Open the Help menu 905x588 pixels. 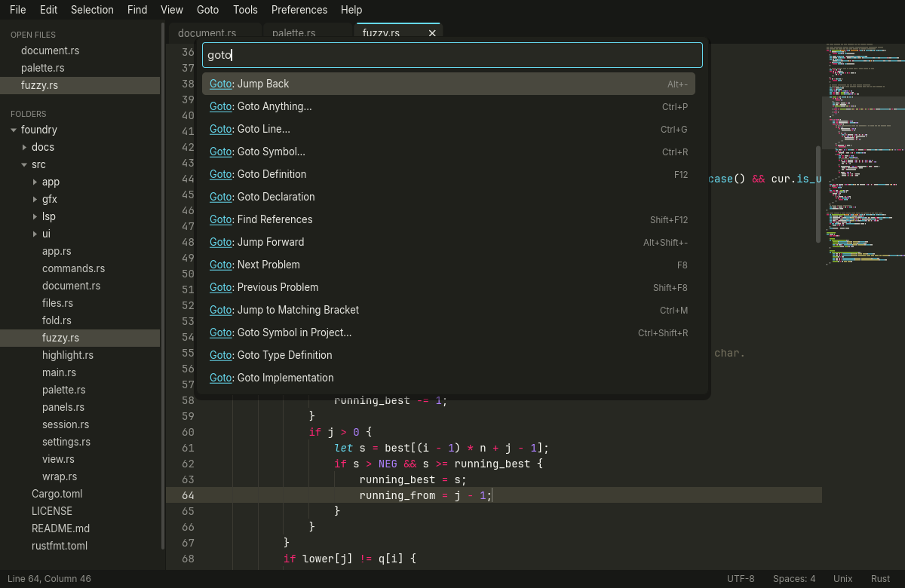pos(351,10)
